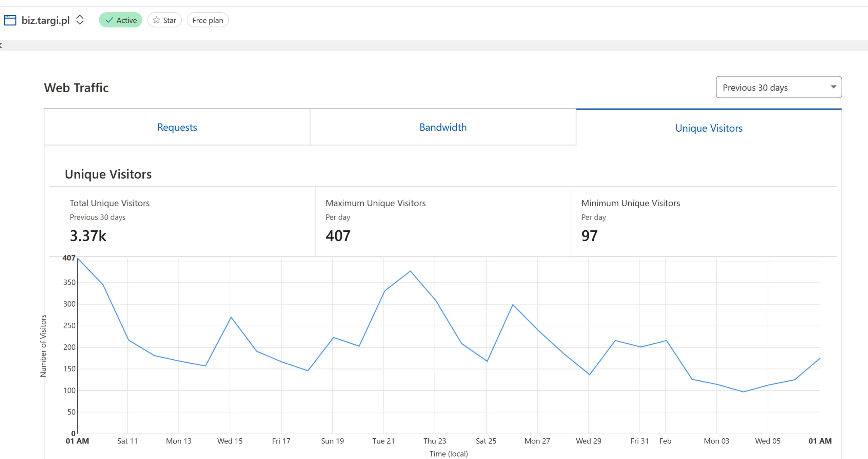868x459 pixels.
Task: Click the Total Unique Visitors 3.37k value
Action: tap(88, 236)
